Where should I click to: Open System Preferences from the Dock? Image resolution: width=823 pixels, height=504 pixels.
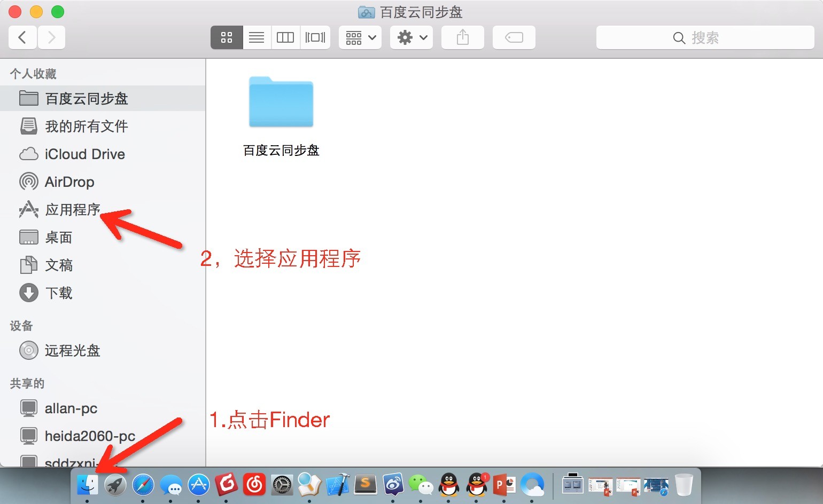282,485
